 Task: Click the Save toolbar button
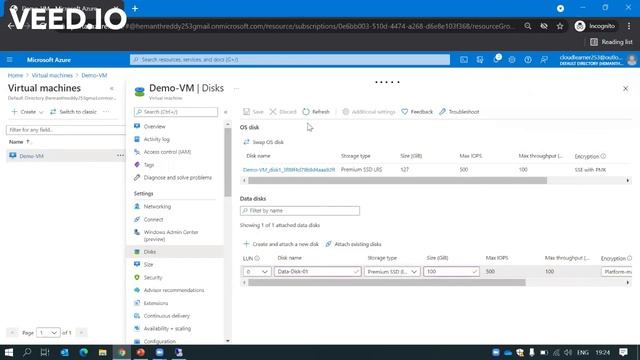(x=253, y=111)
